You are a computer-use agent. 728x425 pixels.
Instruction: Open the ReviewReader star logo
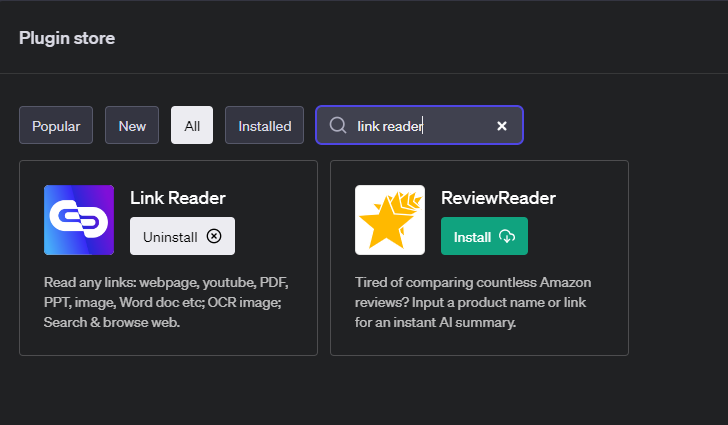pyautogui.click(x=390, y=220)
